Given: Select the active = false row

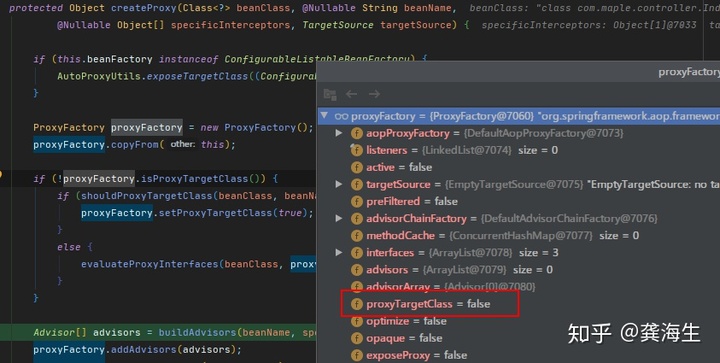Looking at the screenshot, I should tap(519, 167).
